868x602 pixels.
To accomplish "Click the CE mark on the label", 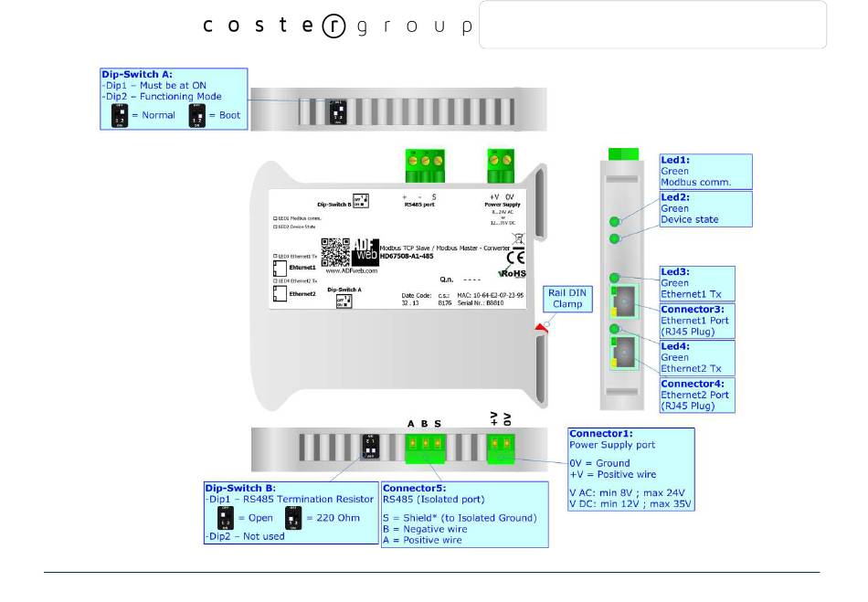I will [x=516, y=258].
